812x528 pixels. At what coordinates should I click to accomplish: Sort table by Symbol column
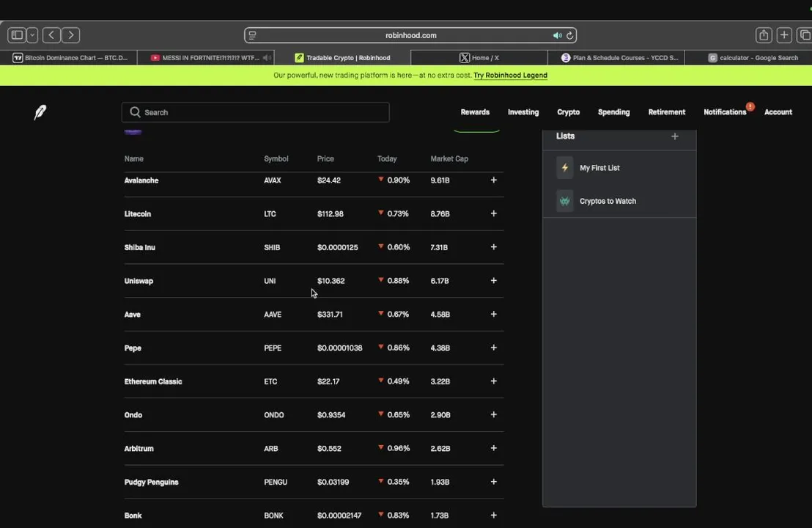276,158
